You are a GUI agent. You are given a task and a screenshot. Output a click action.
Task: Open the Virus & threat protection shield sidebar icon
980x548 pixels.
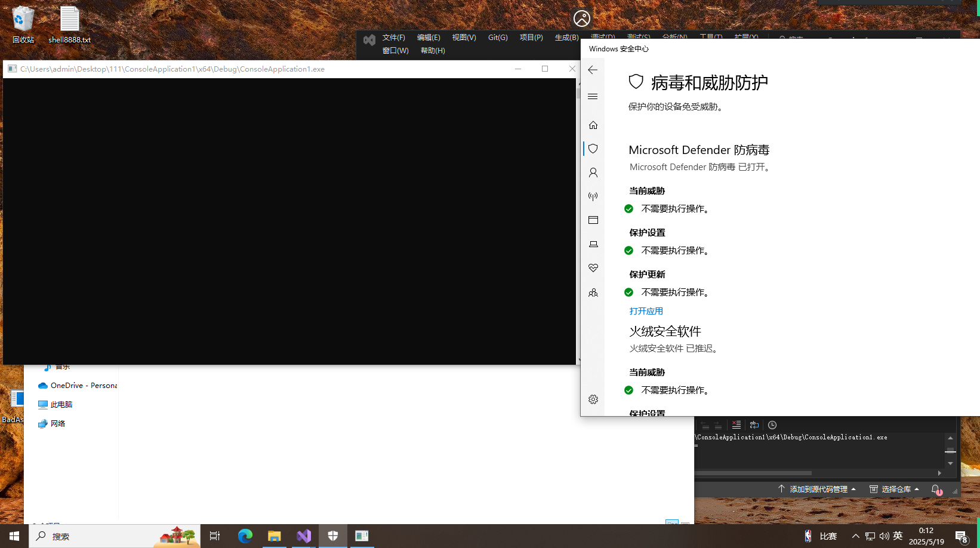coord(593,149)
